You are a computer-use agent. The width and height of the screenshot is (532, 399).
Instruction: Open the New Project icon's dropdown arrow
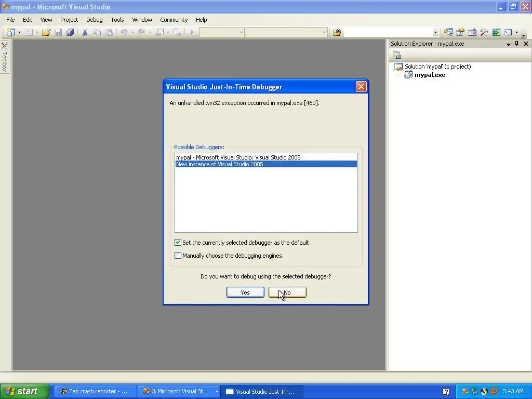pyautogui.click(x=19, y=32)
